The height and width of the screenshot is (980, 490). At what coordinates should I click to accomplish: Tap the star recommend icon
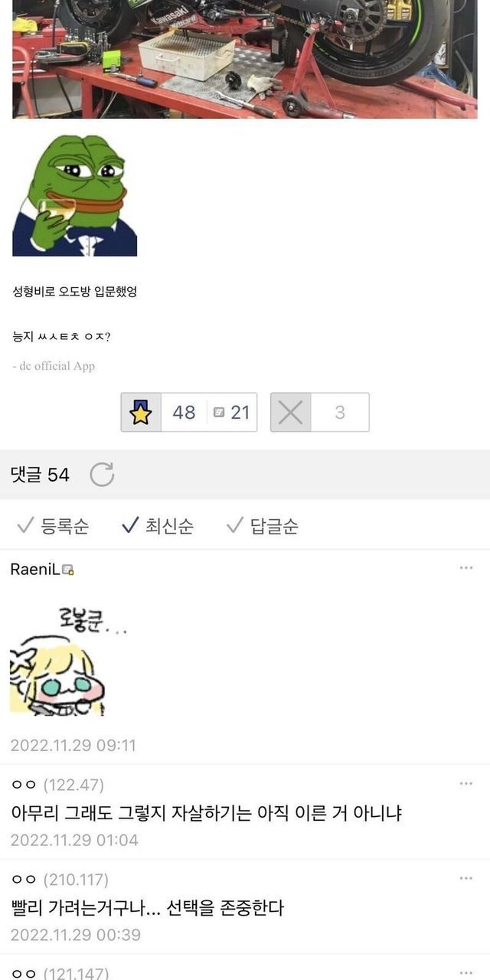[141, 413]
